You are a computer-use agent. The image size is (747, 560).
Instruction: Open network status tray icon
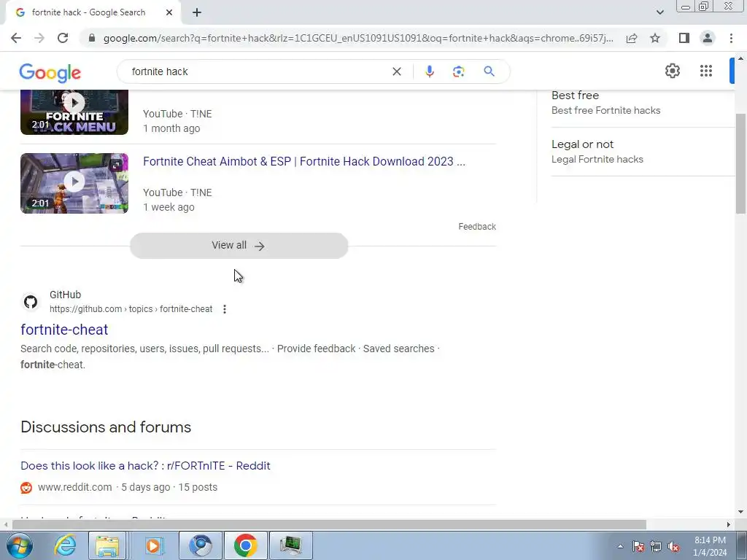click(x=656, y=547)
